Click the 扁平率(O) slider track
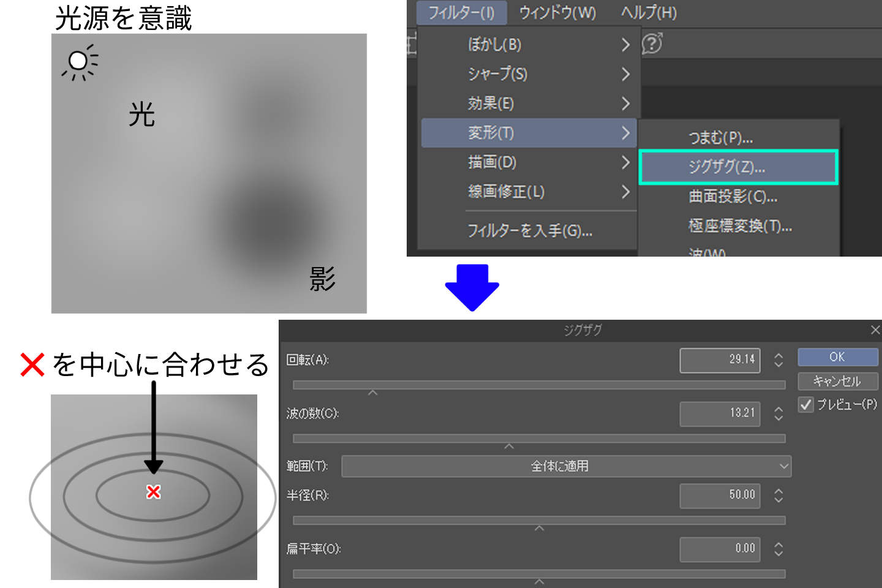This screenshot has height=588, width=882. 539,574
